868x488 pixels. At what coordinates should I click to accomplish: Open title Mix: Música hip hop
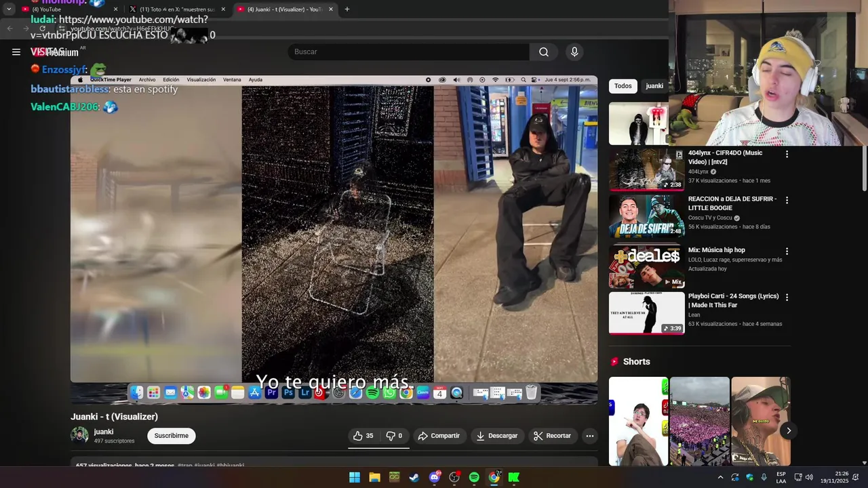coord(717,250)
